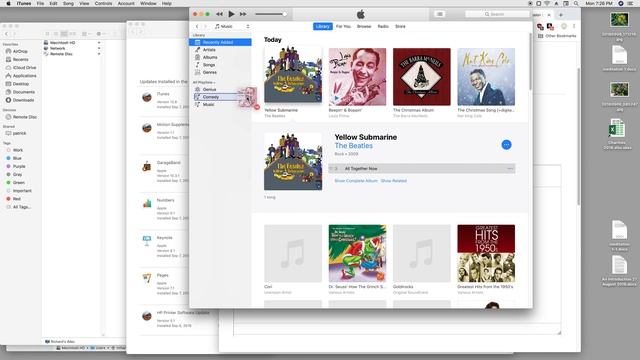Select Artists in the iTunes sidebar
Image resolution: width=640 pixels, height=360 pixels.
pyautogui.click(x=209, y=49)
